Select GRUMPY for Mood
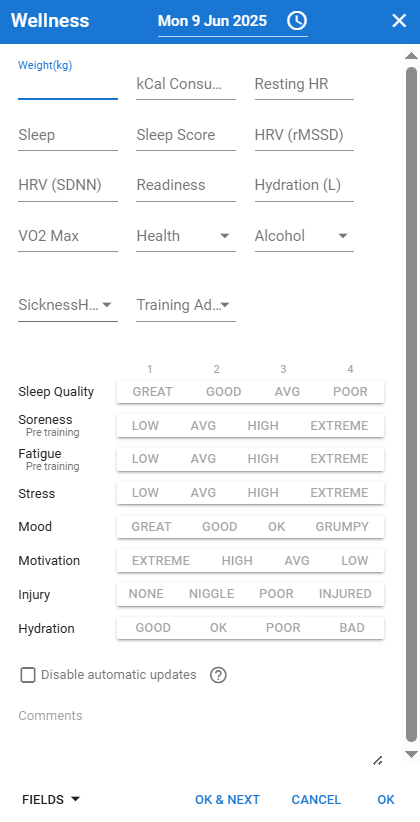Viewport: 420px width, 822px height. pyautogui.click(x=342, y=527)
